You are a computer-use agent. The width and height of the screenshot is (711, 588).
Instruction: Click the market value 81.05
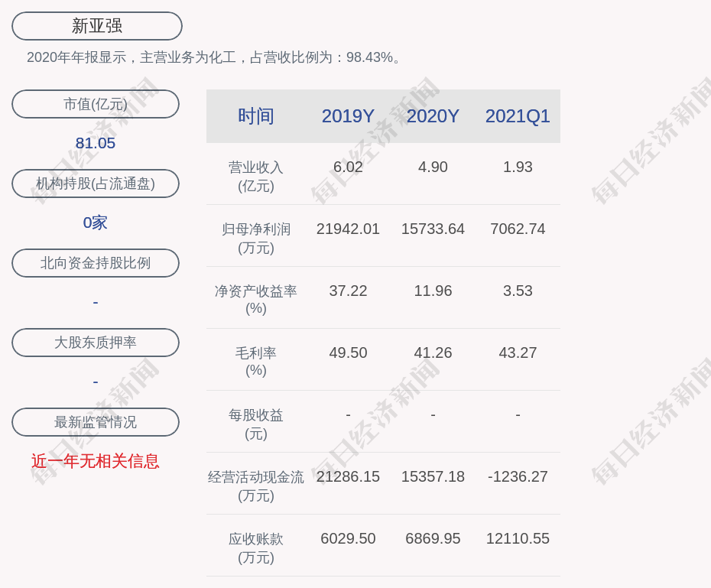(x=96, y=143)
